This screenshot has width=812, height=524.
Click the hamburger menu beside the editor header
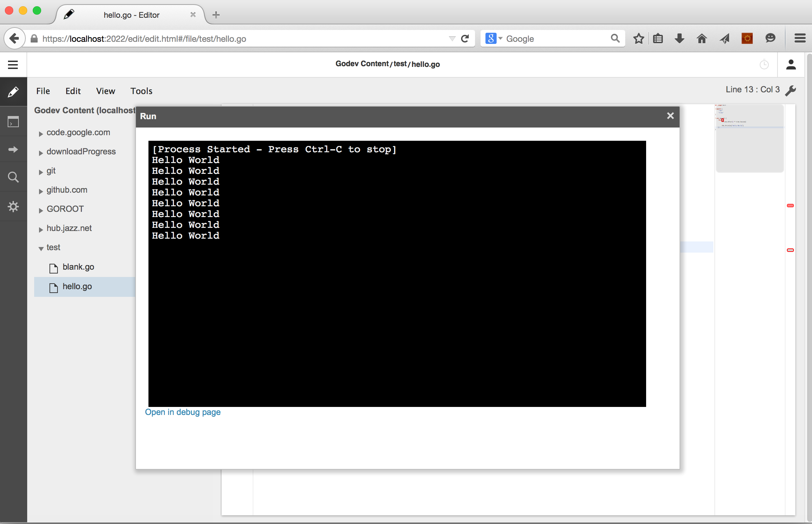tap(13, 65)
